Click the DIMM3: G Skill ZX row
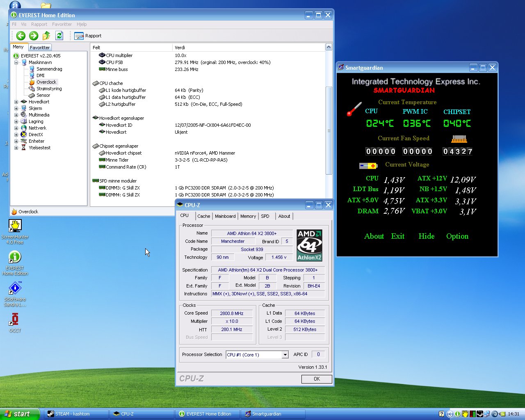This screenshot has height=420, width=525. (207, 188)
